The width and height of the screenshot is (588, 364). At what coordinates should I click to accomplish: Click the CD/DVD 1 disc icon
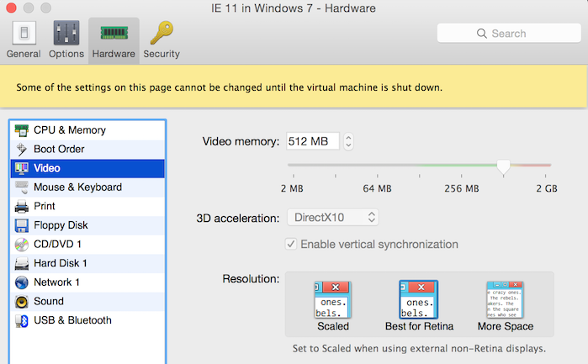[21, 245]
